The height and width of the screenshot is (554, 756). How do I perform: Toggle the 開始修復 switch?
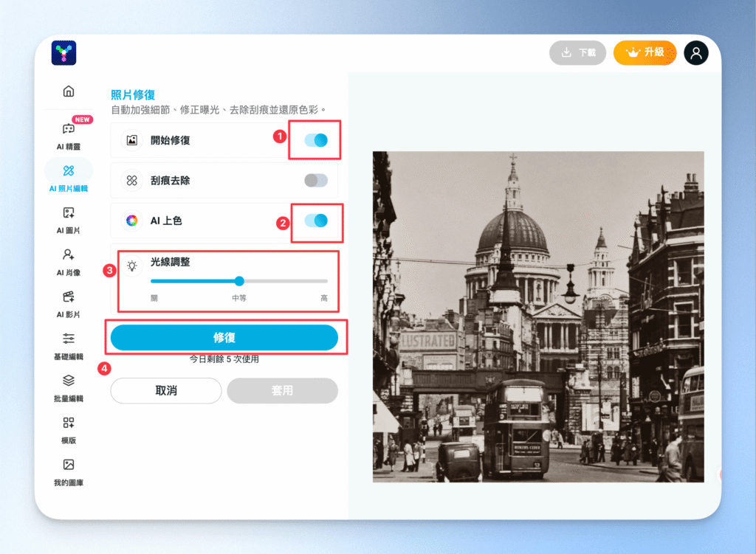(x=316, y=140)
